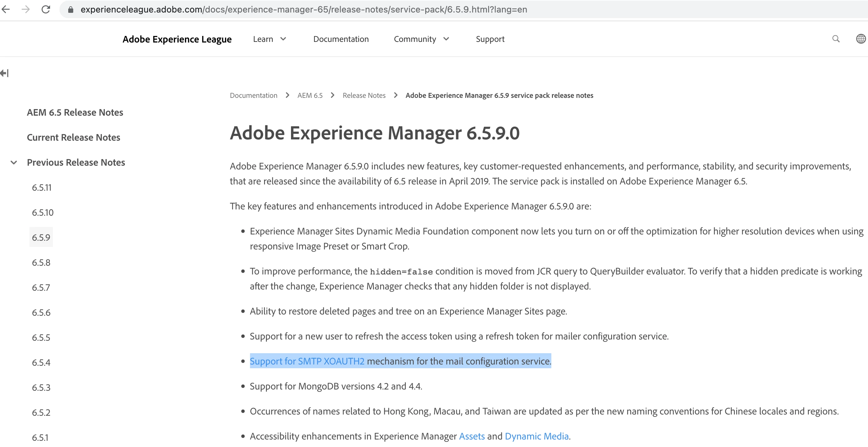The image size is (868, 447).
Task: Open Support for SMTP XOAUTH2 link
Action: (307, 361)
